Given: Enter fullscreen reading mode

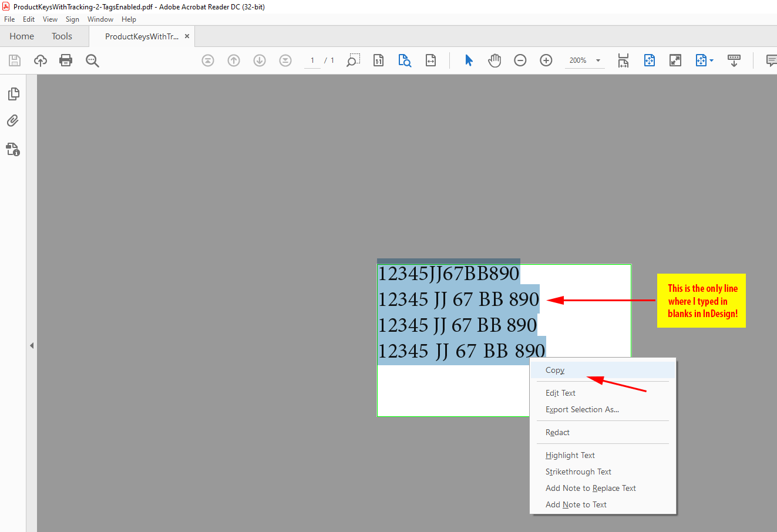Looking at the screenshot, I should (675, 60).
